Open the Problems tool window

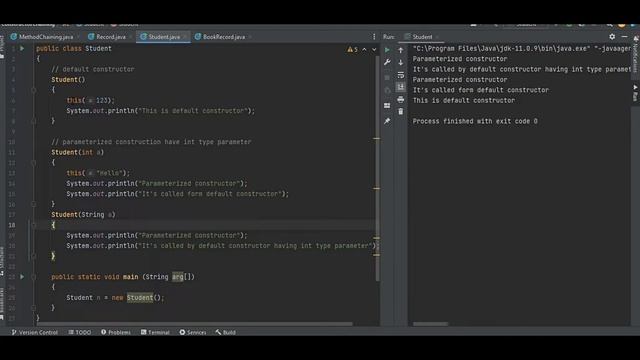(x=116, y=332)
